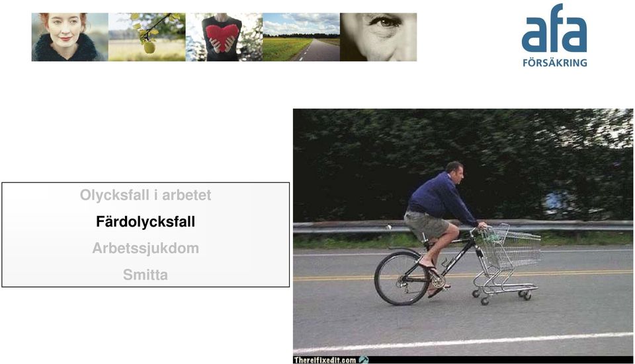The width and height of the screenshot is (635, 364).
Task: Open the red heart pillow thumbnail
Action: [x=224, y=37]
